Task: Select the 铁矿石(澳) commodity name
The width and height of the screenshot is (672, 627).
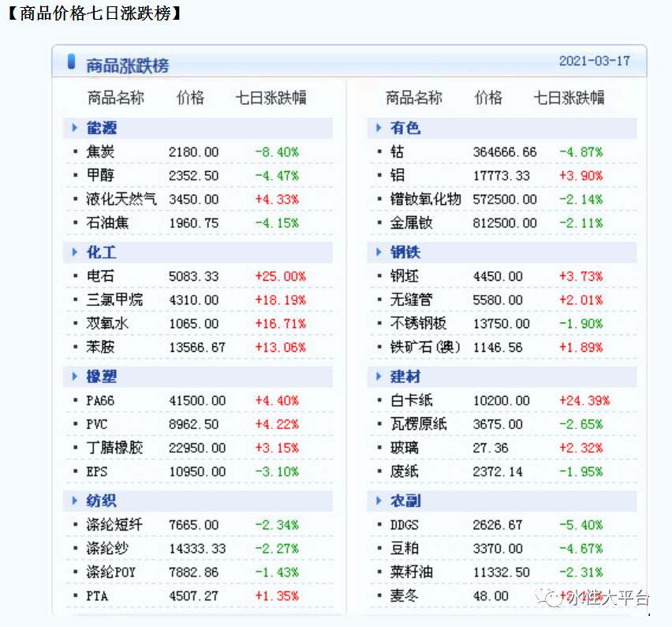Action: 426,347
